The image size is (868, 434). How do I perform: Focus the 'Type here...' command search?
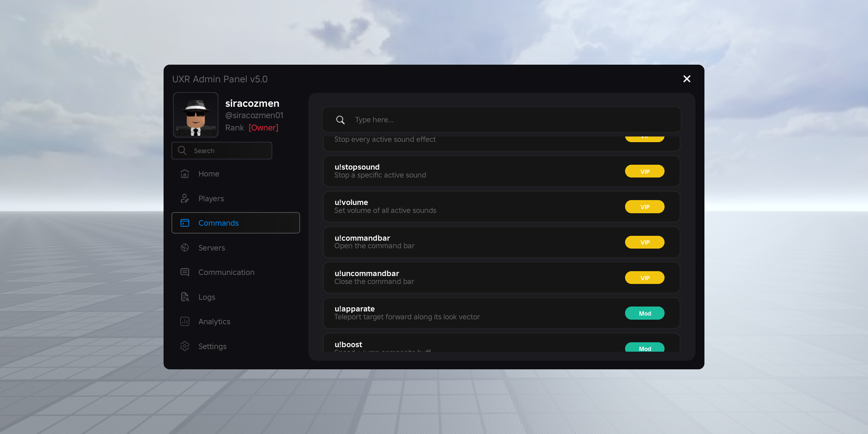501,119
